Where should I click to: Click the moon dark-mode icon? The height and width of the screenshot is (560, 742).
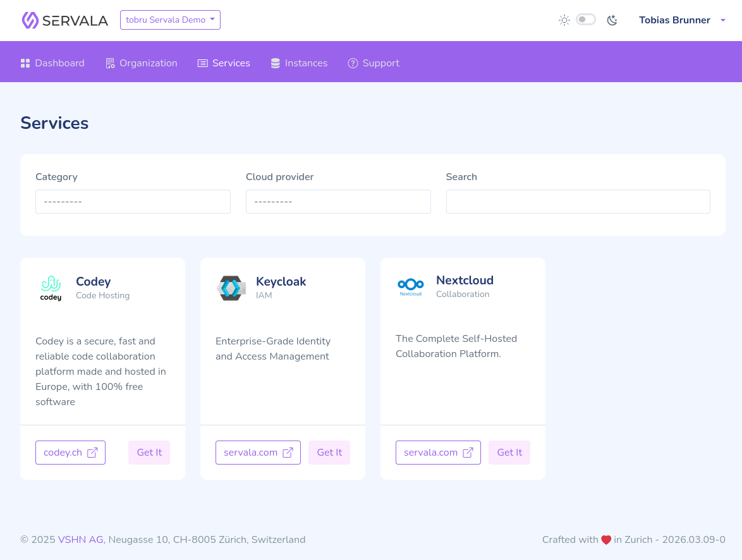(612, 20)
